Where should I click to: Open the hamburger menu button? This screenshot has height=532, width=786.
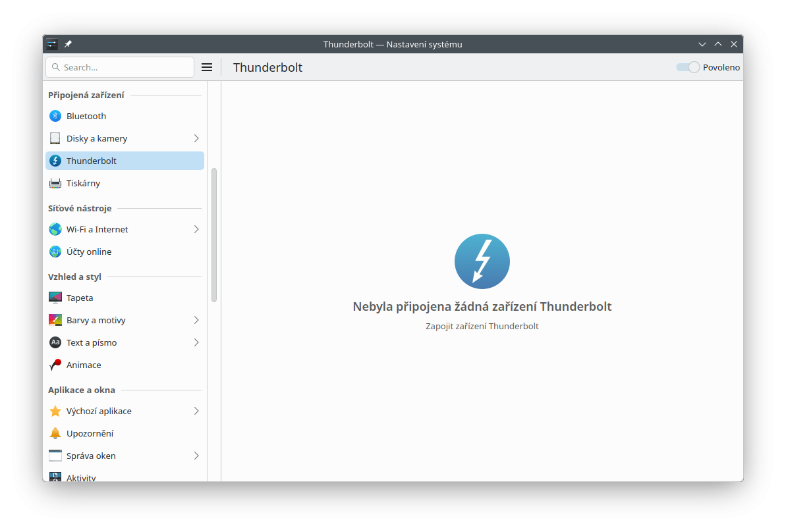[207, 67]
